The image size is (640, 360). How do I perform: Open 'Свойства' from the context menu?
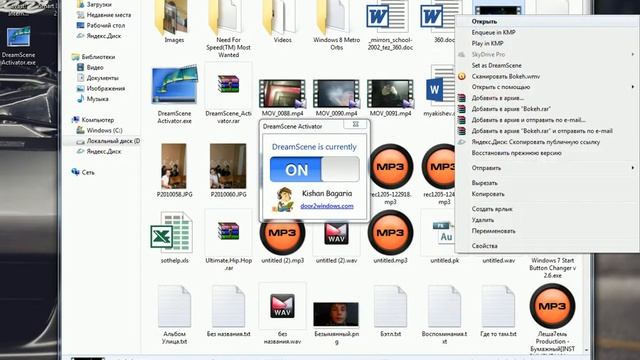(x=484, y=246)
